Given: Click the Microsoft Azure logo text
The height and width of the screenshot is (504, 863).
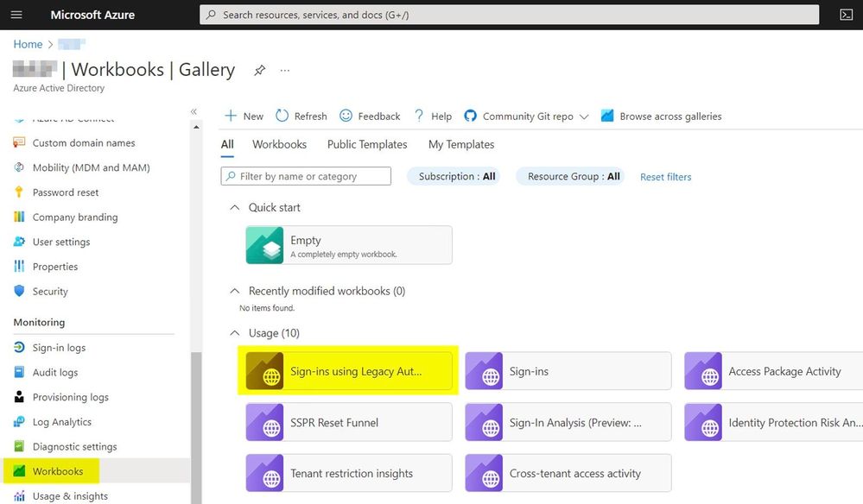Looking at the screenshot, I should click(x=92, y=15).
